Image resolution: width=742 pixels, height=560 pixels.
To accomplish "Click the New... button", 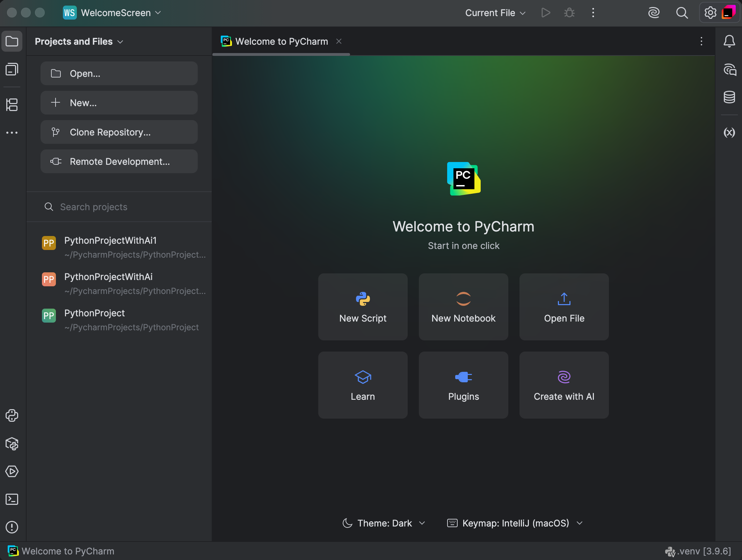I will click(119, 103).
